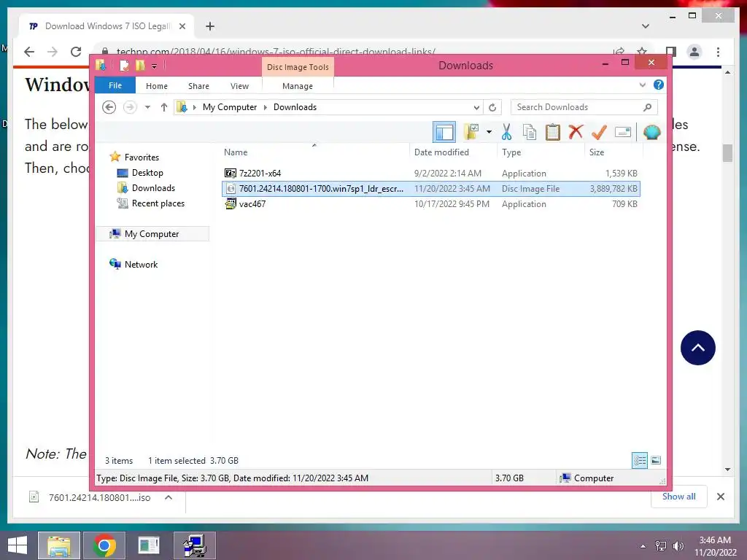Select My Computer in navigation pane
This screenshot has width=747, height=560.
click(152, 234)
